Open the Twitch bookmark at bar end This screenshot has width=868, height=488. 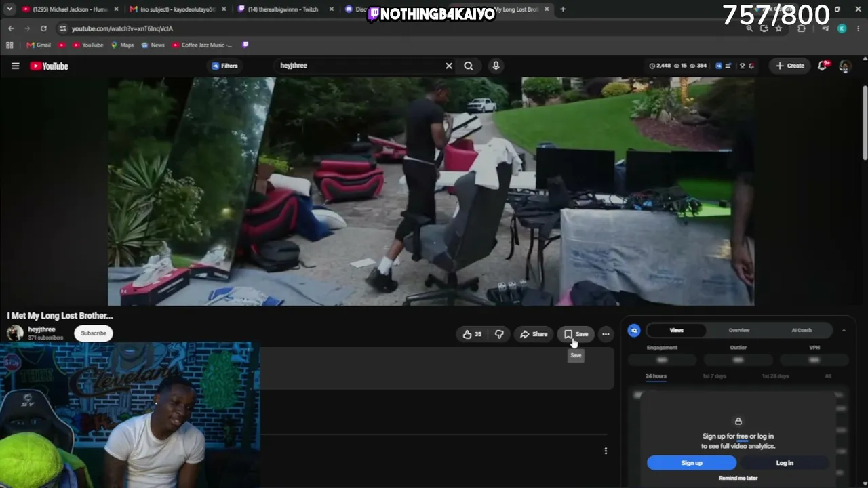click(245, 45)
